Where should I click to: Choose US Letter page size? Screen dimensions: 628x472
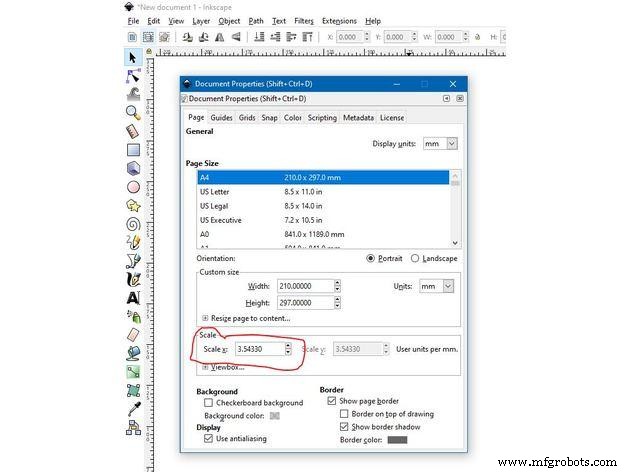tap(214, 191)
